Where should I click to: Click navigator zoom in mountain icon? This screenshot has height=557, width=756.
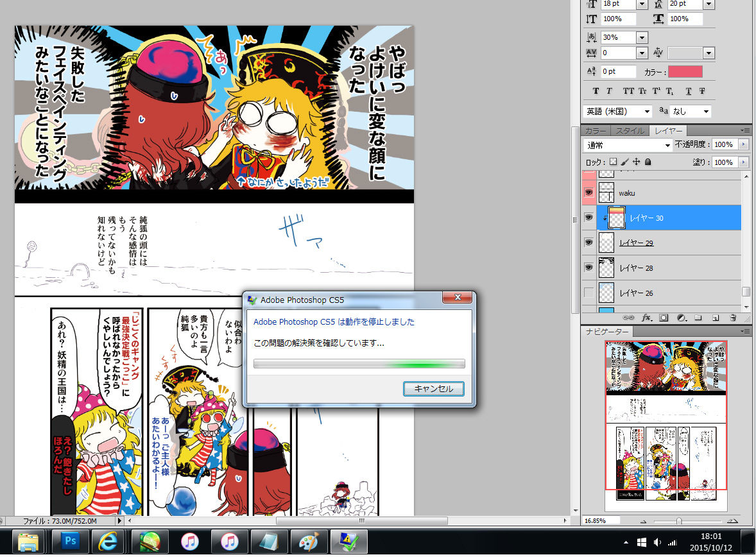point(732,521)
